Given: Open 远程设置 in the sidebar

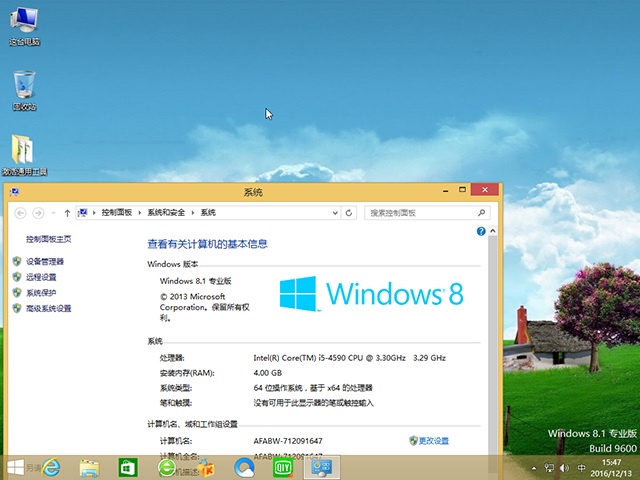Looking at the screenshot, I should click(x=41, y=277).
